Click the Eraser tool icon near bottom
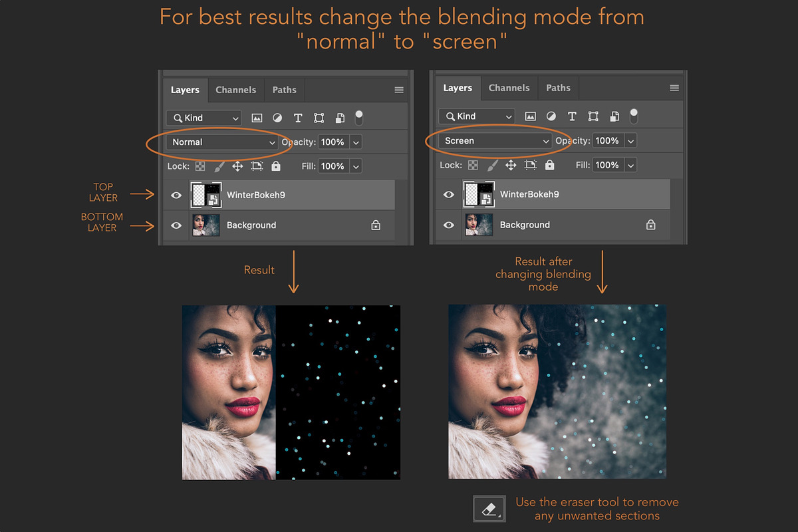Image resolution: width=798 pixels, height=532 pixels. pyautogui.click(x=489, y=508)
